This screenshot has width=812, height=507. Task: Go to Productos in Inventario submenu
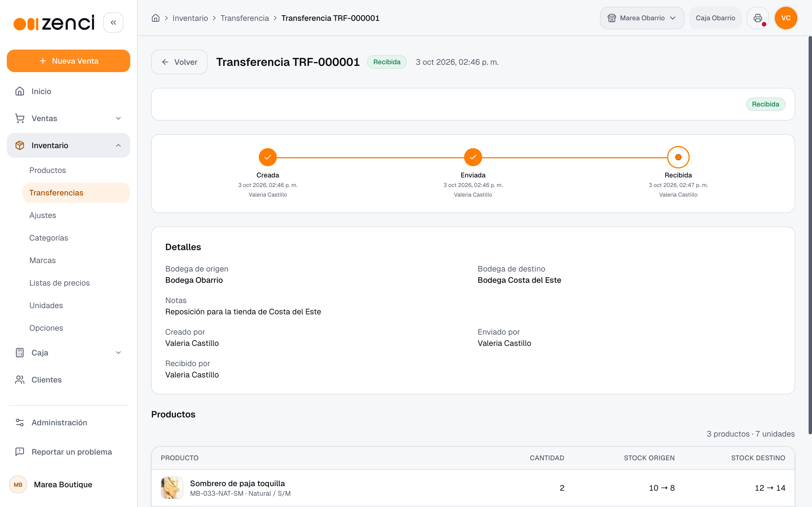point(48,170)
